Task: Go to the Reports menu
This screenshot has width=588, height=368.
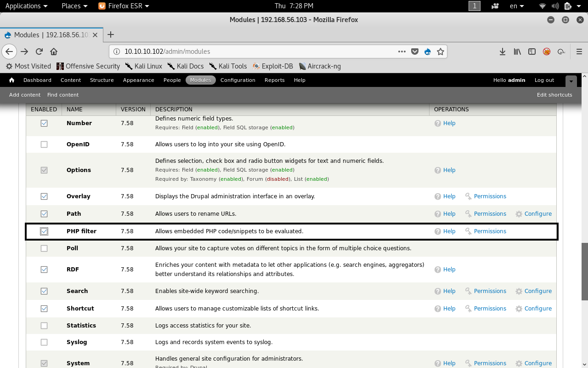Action: (274, 80)
